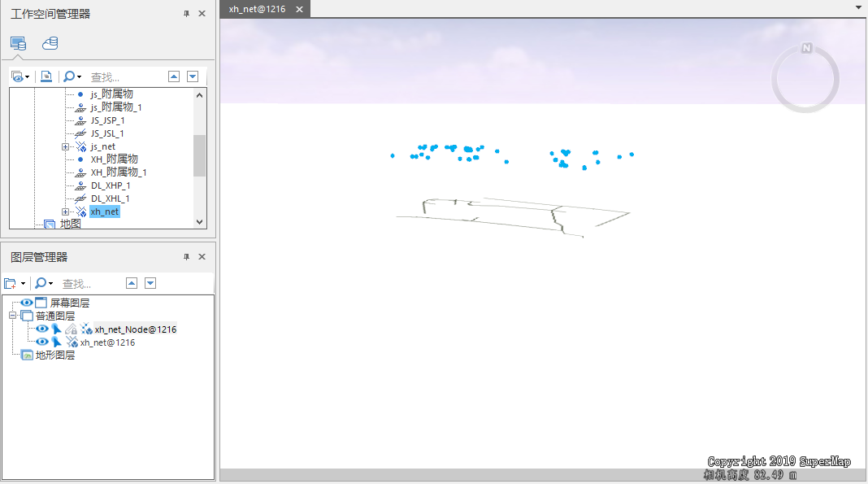The width and height of the screenshot is (868, 484).
Task: Click the next result arrow in workspace manager
Action: 193,76
